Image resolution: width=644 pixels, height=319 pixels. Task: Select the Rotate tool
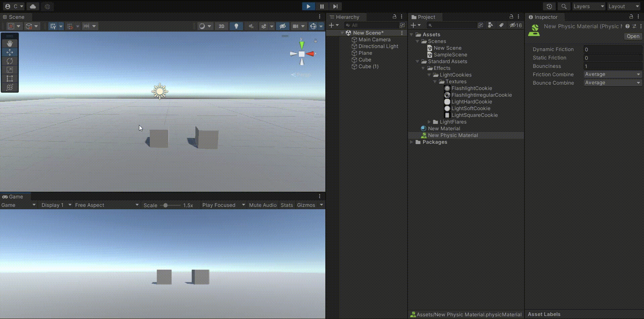coord(10,61)
